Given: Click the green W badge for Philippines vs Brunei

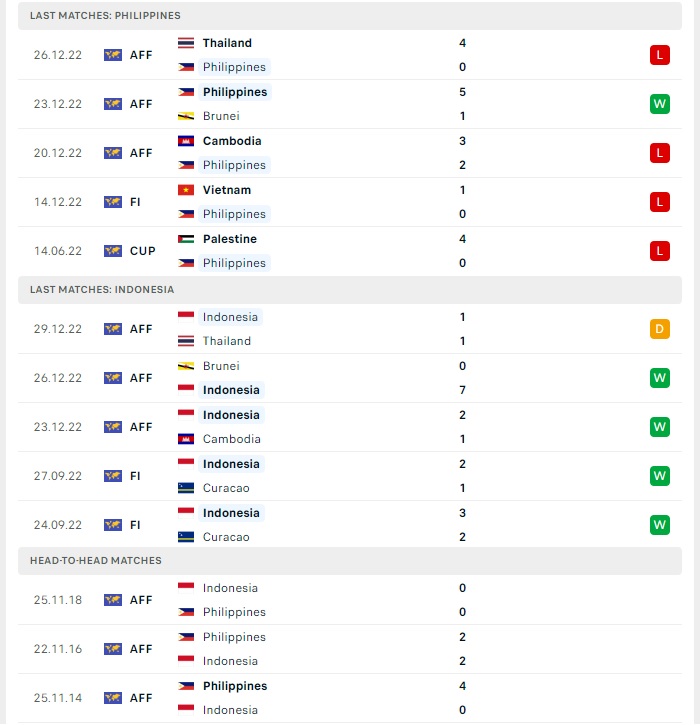Looking at the screenshot, I should tap(660, 104).
